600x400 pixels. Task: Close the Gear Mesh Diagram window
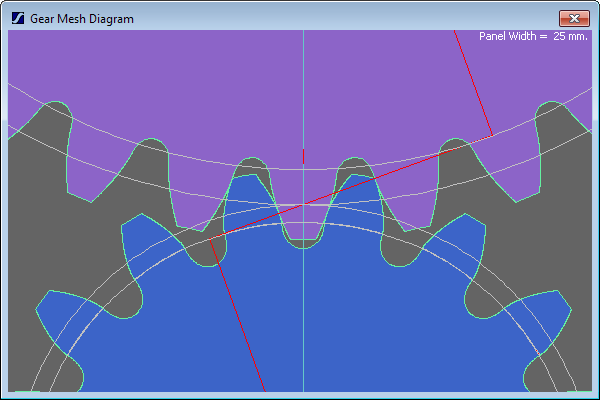[x=574, y=18]
